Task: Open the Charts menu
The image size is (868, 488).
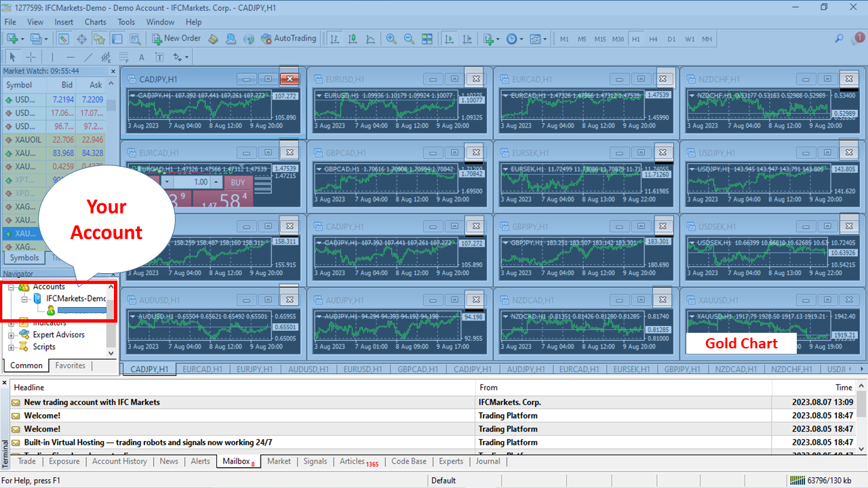Action: [96, 22]
